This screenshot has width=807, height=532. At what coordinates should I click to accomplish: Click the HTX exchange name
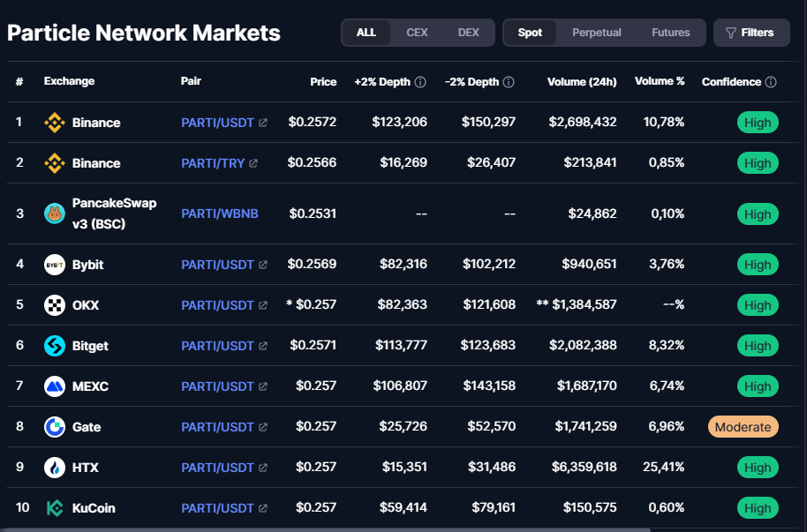[x=85, y=468]
